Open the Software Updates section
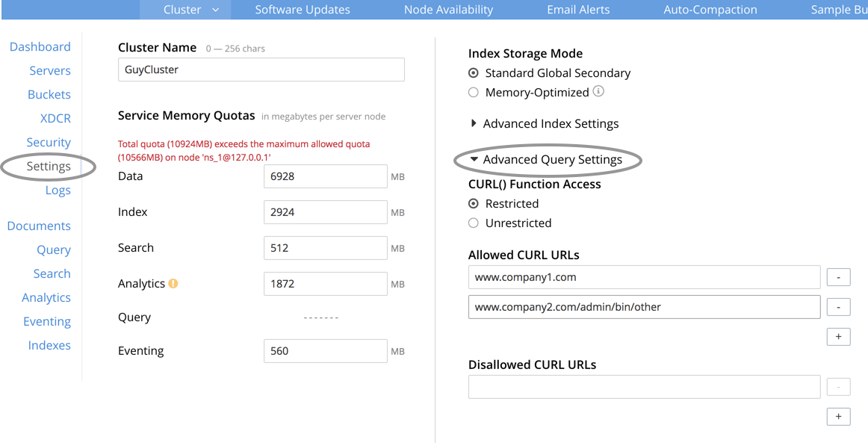Image resolution: width=868 pixels, height=443 pixels. pyautogui.click(x=302, y=10)
